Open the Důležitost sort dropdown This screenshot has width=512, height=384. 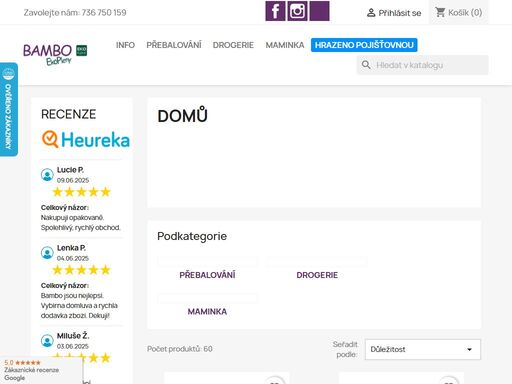tap(423, 349)
